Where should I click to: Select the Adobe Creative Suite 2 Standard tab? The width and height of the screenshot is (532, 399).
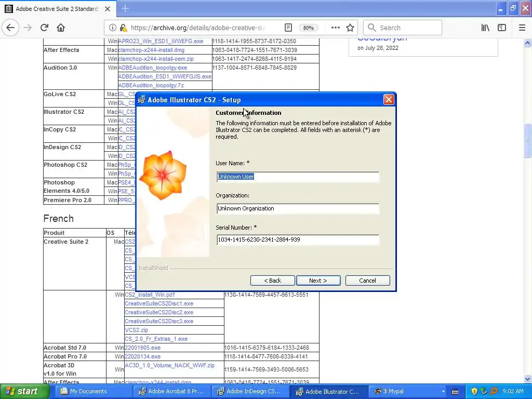point(58,9)
